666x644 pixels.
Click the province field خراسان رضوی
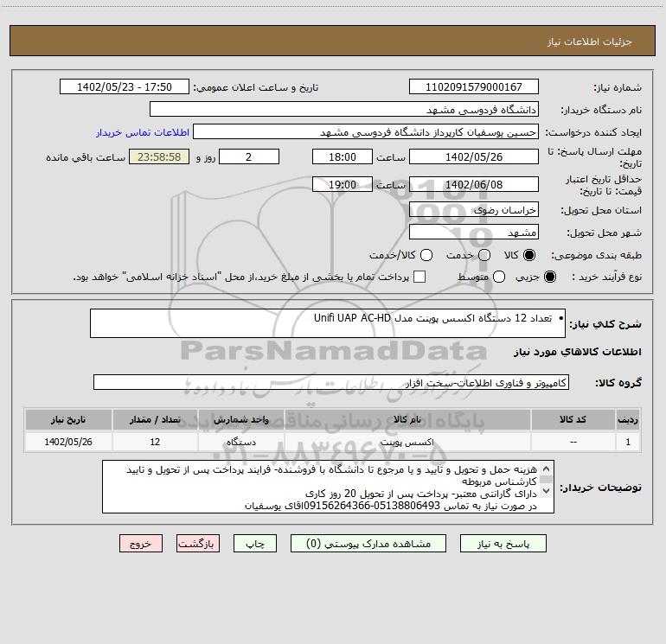click(474, 210)
